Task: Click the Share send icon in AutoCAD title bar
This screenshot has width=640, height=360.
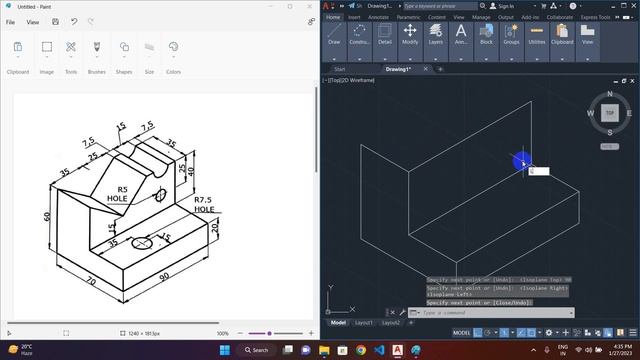Action: tap(352, 6)
